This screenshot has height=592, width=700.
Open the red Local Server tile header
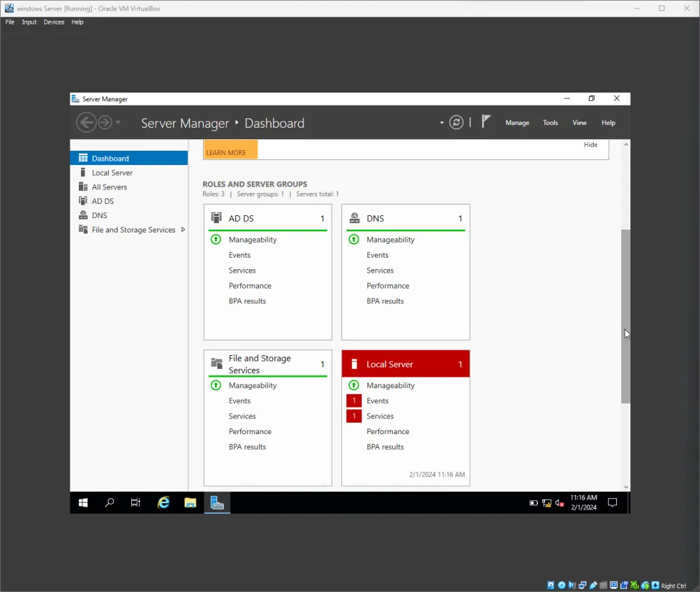(406, 364)
